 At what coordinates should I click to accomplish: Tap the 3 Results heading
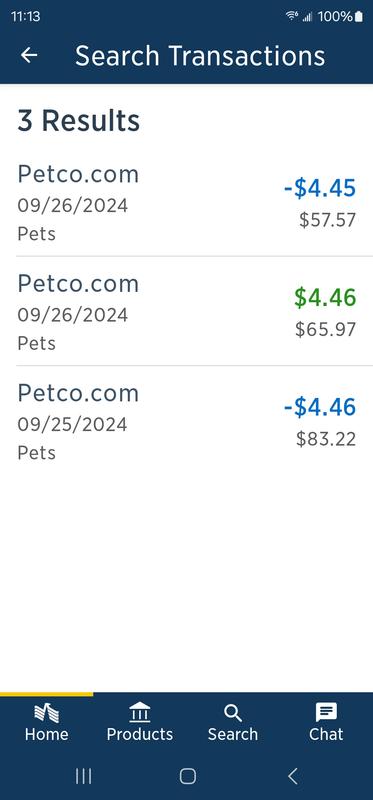click(79, 121)
